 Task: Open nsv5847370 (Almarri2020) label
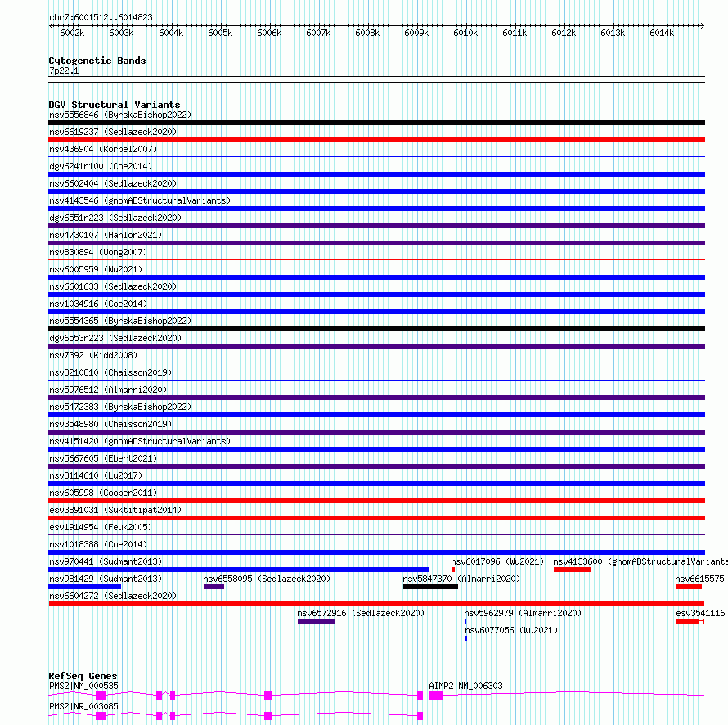coord(461,579)
